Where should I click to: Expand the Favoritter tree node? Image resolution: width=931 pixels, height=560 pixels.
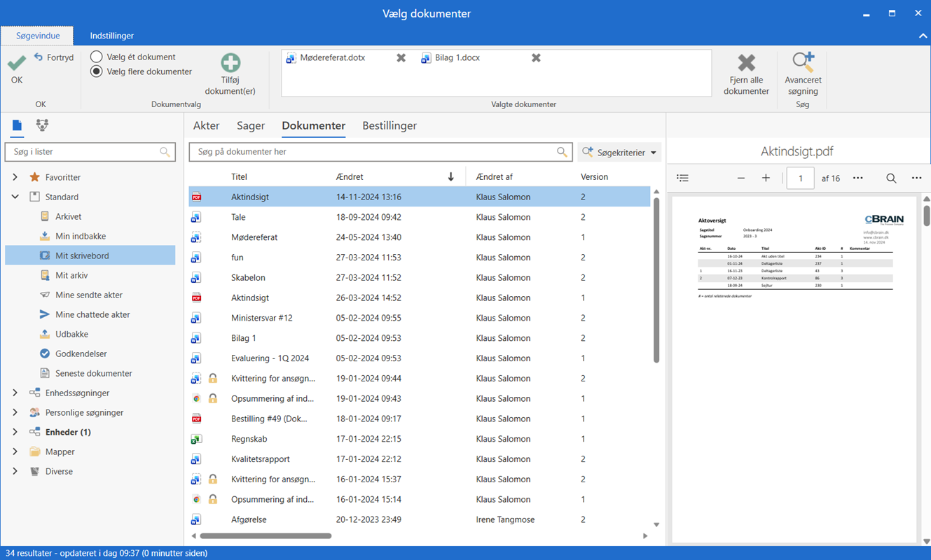[15, 177]
